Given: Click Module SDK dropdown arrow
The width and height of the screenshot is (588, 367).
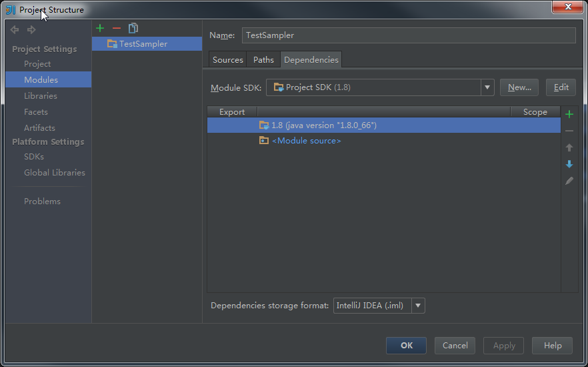Looking at the screenshot, I should [487, 87].
